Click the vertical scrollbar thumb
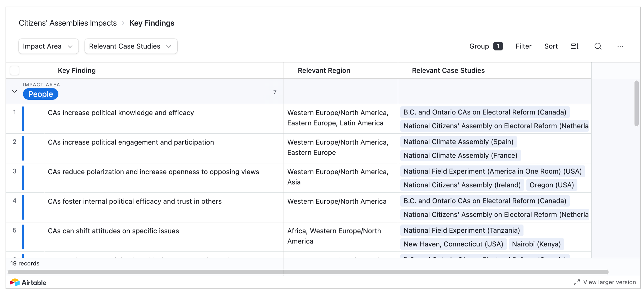The width and height of the screenshot is (644, 296). point(636,103)
